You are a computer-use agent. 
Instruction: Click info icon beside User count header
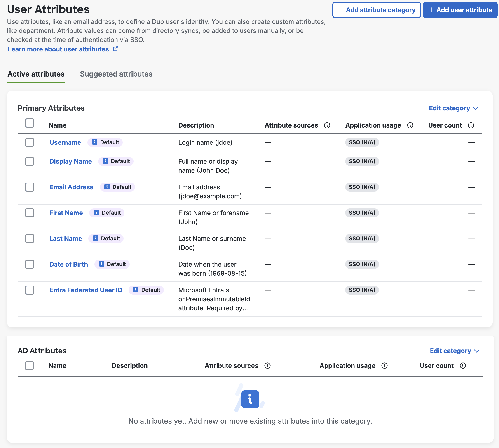click(x=471, y=125)
